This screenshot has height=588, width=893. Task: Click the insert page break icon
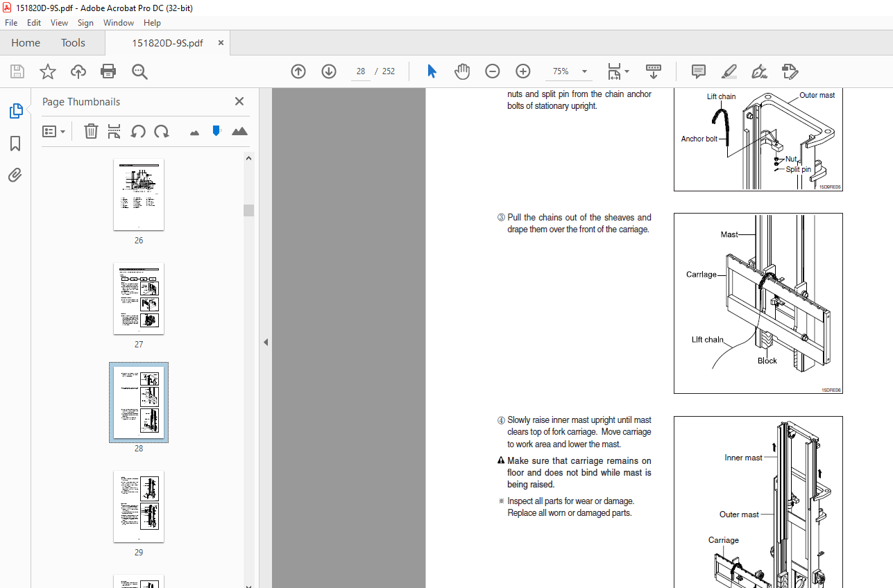pos(114,131)
